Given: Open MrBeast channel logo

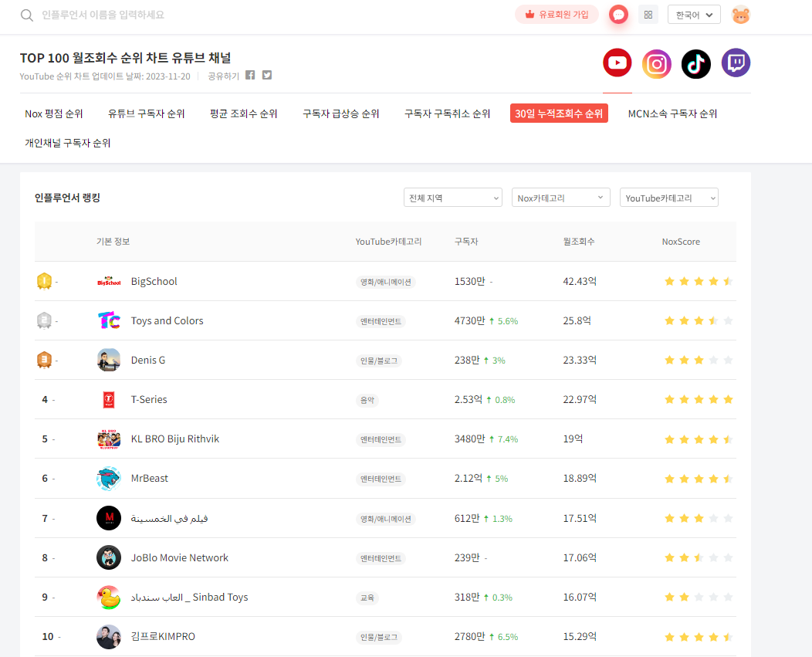Looking at the screenshot, I should click(109, 478).
